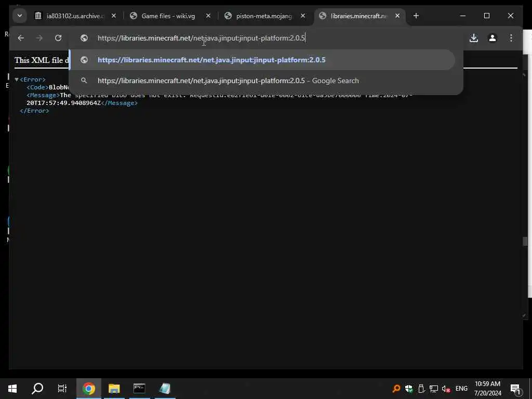The height and width of the screenshot is (399, 532).
Task: Switch to the Game files - wiki.vg tab
Action: (169, 16)
